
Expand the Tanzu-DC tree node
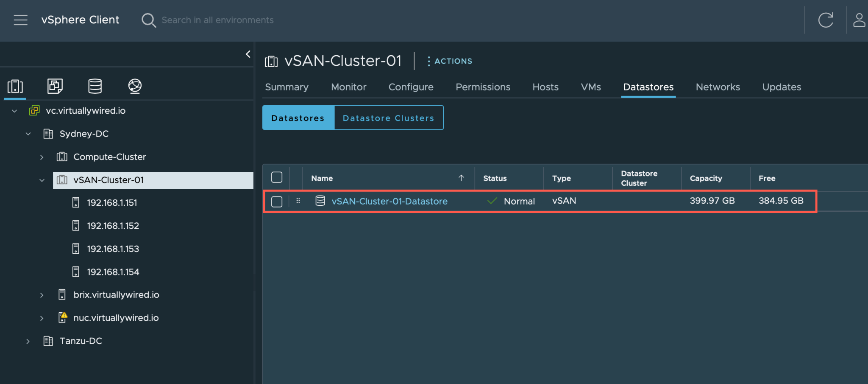28,341
